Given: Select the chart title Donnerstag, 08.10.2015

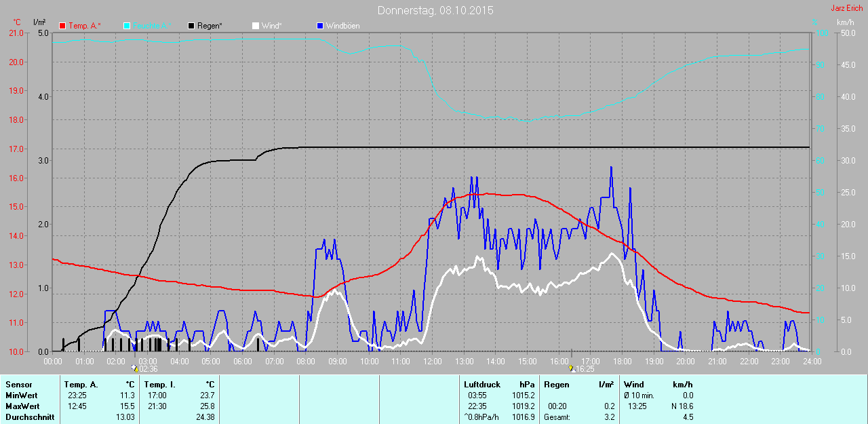Looking at the screenshot, I should pyautogui.click(x=435, y=11).
